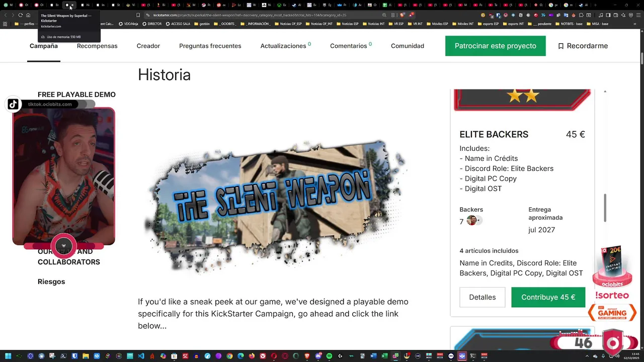Click the rewards panel scrollbar
644x362 pixels.
coord(605,207)
